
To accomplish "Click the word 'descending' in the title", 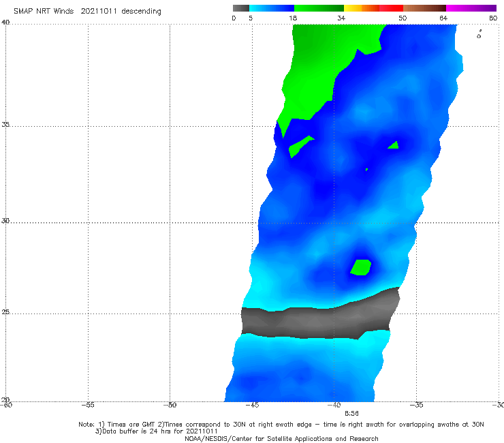I will tap(141, 12).
